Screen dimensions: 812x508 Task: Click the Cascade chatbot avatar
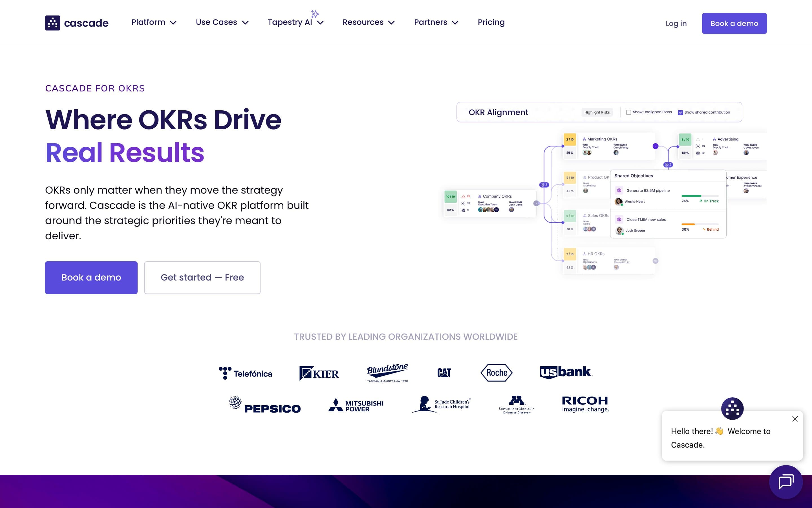coord(732,409)
